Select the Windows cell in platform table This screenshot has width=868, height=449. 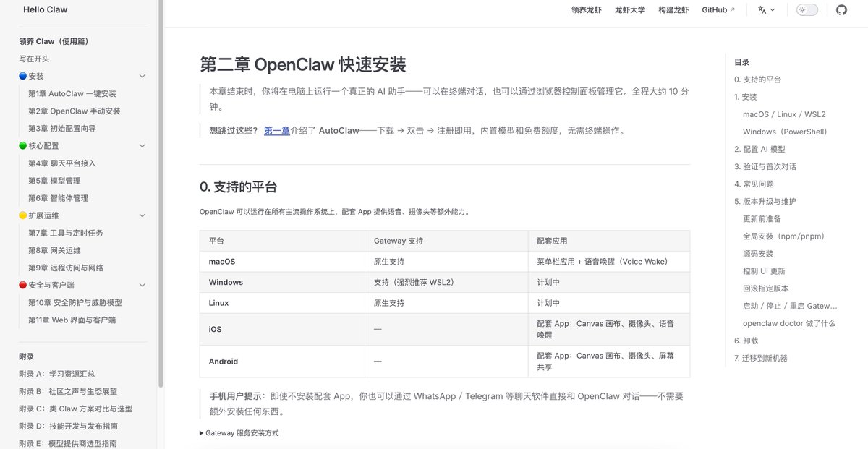pos(282,282)
